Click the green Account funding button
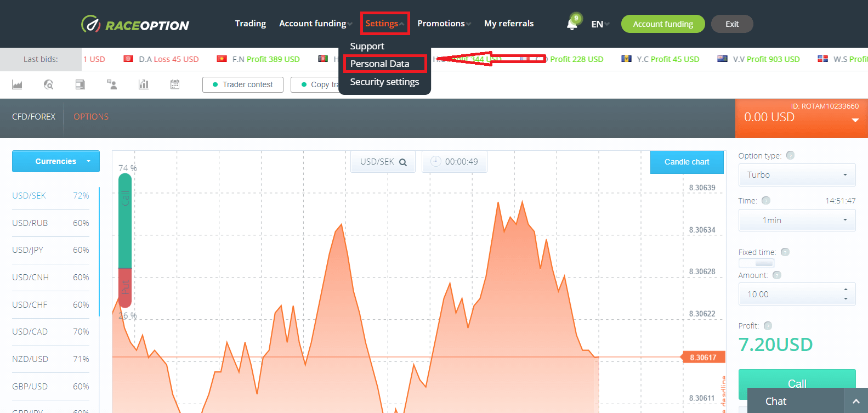This screenshot has height=413, width=868. 663,24
